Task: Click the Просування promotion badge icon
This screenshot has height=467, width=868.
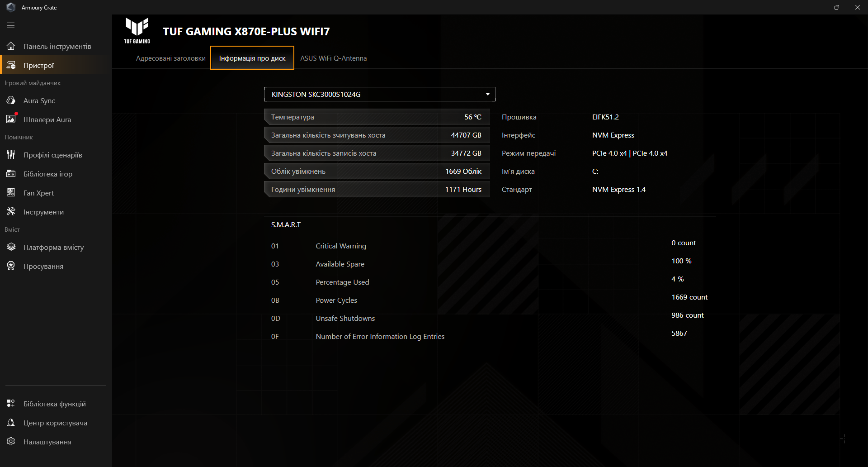Action: click(11, 266)
